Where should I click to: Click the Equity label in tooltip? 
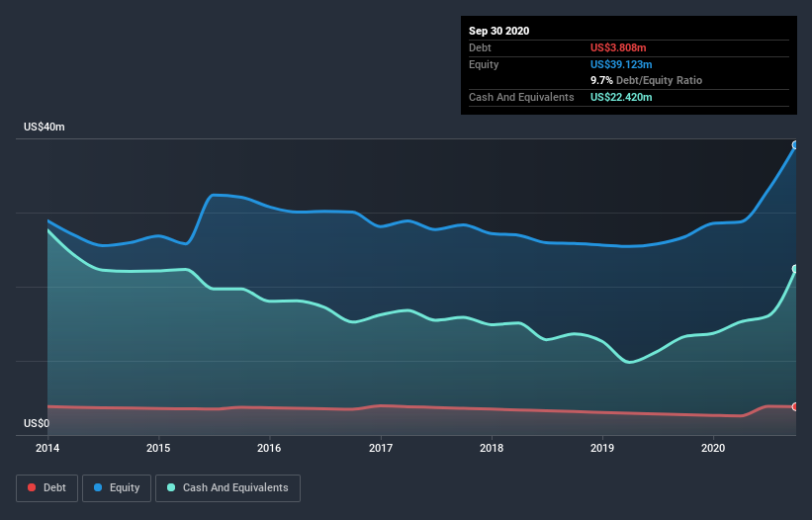pos(484,64)
